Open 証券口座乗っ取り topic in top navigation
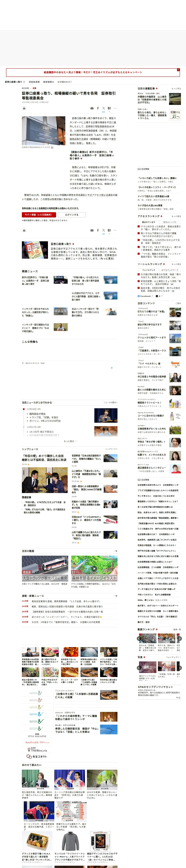Screen dimensions: 186x868 (x=15, y=82)
